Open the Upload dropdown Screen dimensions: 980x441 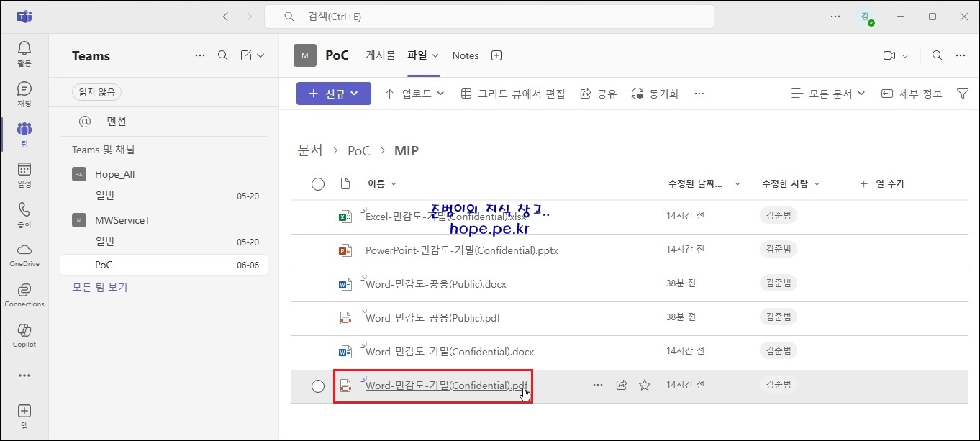coord(414,94)
